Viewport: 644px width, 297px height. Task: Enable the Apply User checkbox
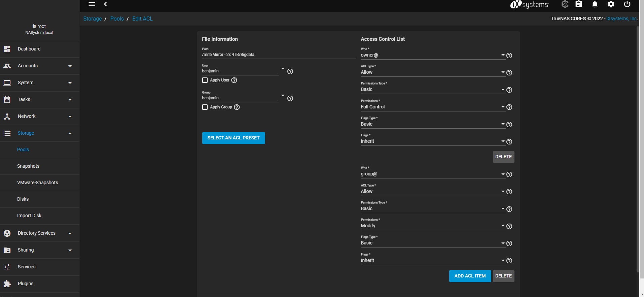pos(205,80)
